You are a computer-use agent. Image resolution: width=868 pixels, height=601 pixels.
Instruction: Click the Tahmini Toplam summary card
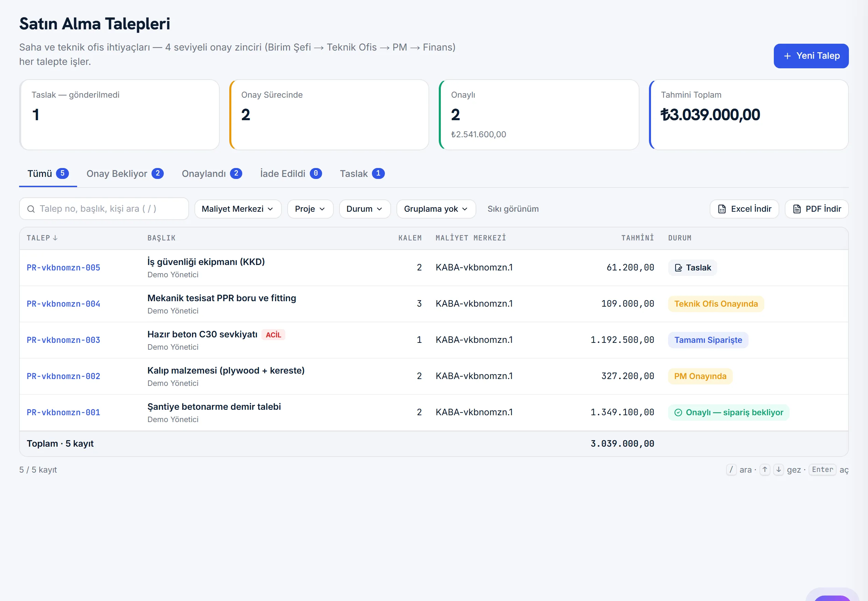click(x=748, y=115)
